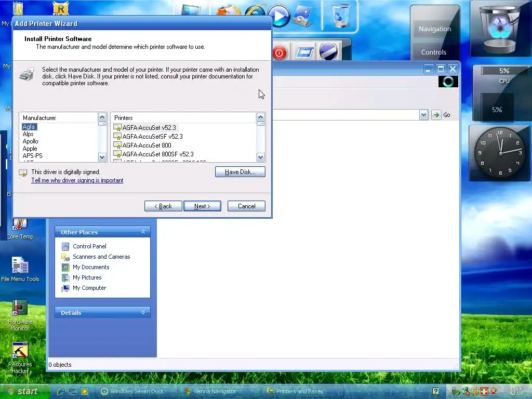Click Internet Explorer quick launch icon
Viewport: 532px width, 399px height.
[61, 391]
